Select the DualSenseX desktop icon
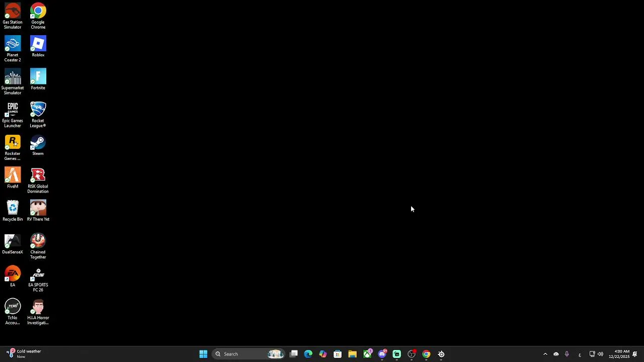The image size is (644, 362). (x=13, y=244)
